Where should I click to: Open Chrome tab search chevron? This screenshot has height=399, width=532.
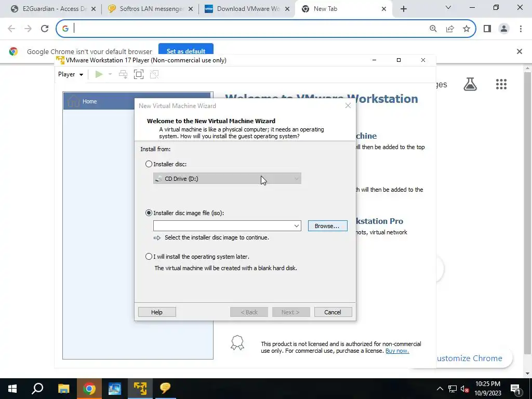pos(448,7)
